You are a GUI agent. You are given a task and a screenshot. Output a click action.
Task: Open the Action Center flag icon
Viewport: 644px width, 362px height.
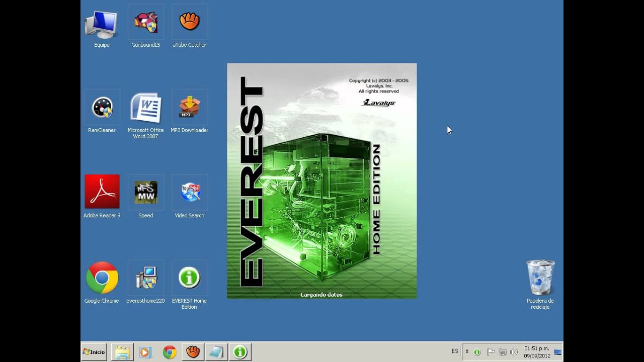[491, 352]
